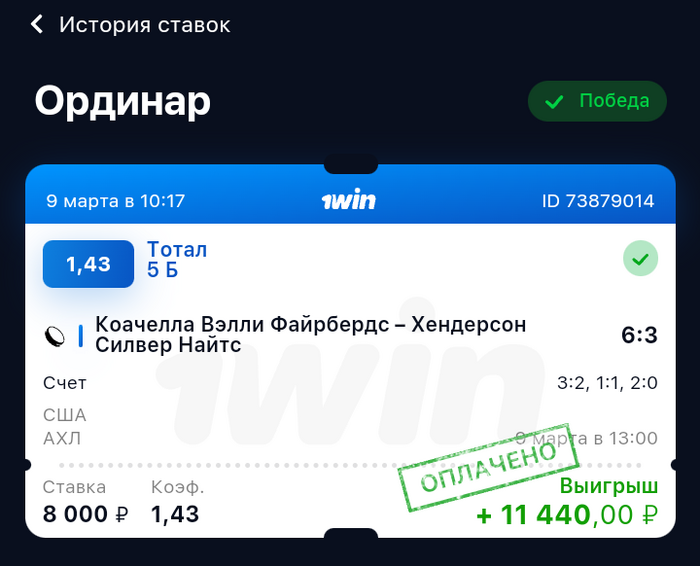Click the period scores 3:2, 1:1, 2:0
The image size is (700, 566).
tap(607, 383)
